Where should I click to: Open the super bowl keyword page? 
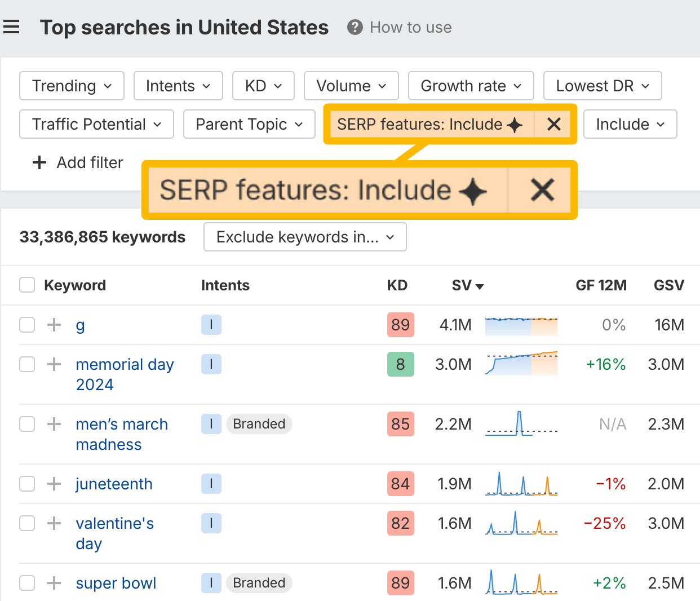point(116,583)
